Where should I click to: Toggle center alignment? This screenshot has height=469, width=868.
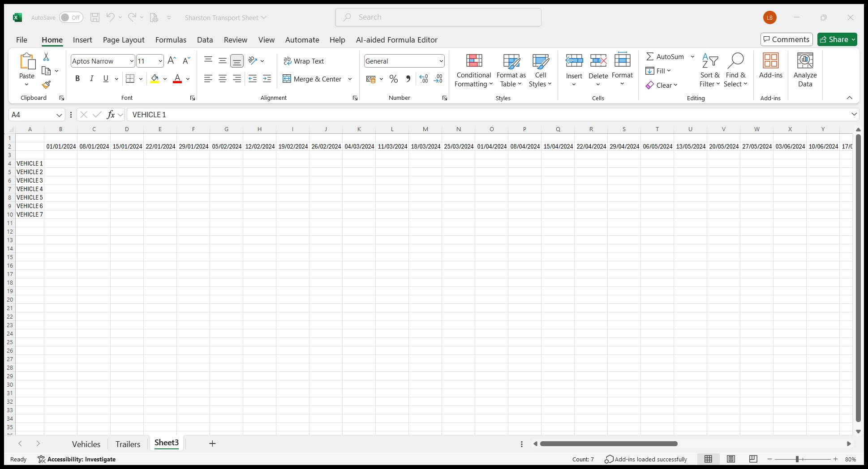coord(222,79)
